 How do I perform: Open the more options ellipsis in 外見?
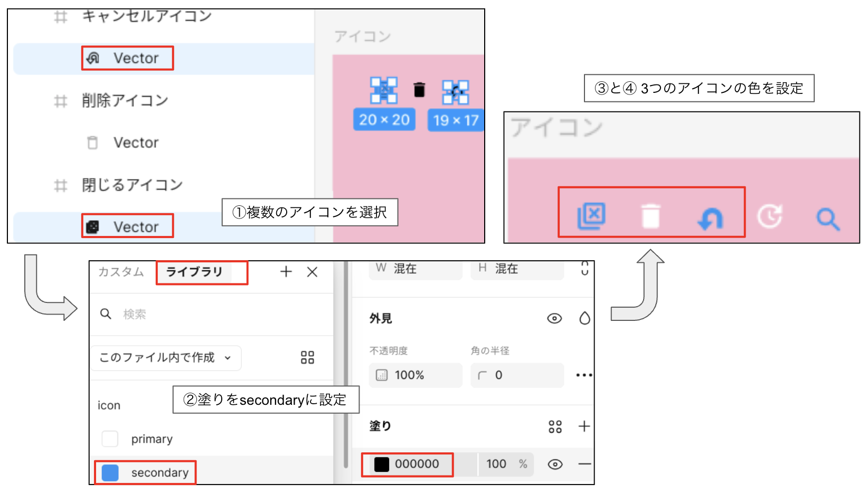click(584, 375)
